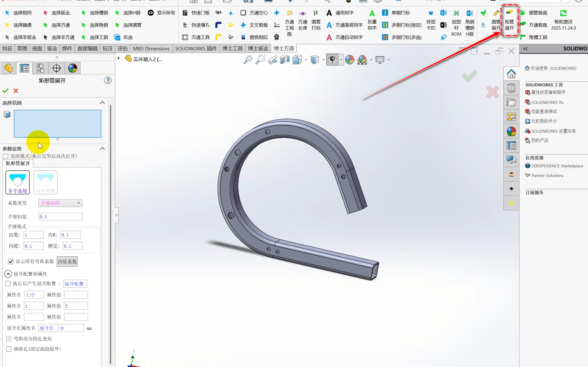The width and height of the screenshot is (588, 367).
Task: Open the PropertyManager tab icon
Action: click(x=25, y=68)
